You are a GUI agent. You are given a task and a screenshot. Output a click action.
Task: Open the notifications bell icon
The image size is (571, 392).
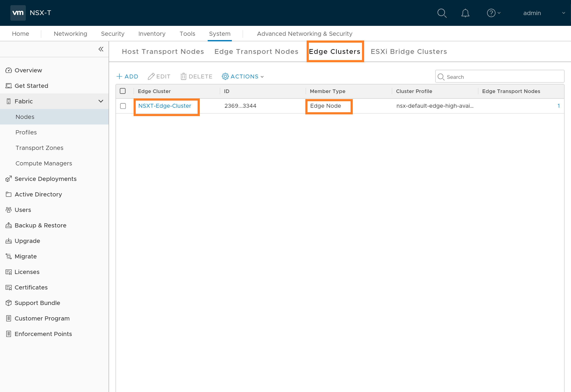tap(465, 13)
